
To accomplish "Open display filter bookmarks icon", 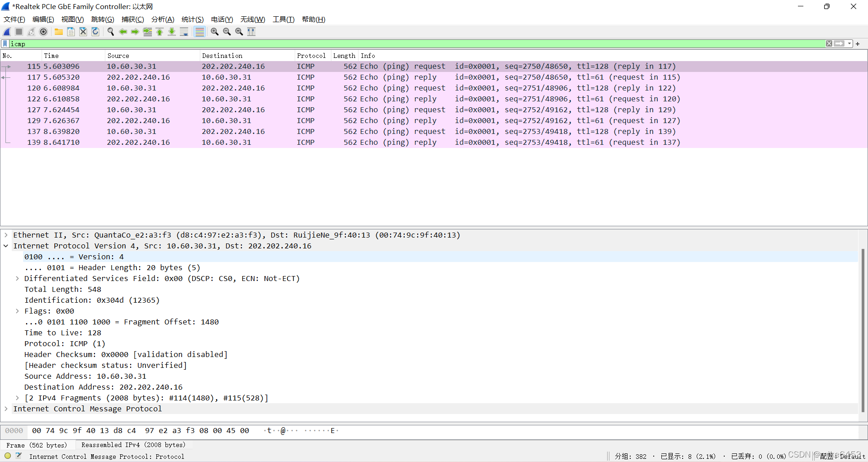I will 5,44.
